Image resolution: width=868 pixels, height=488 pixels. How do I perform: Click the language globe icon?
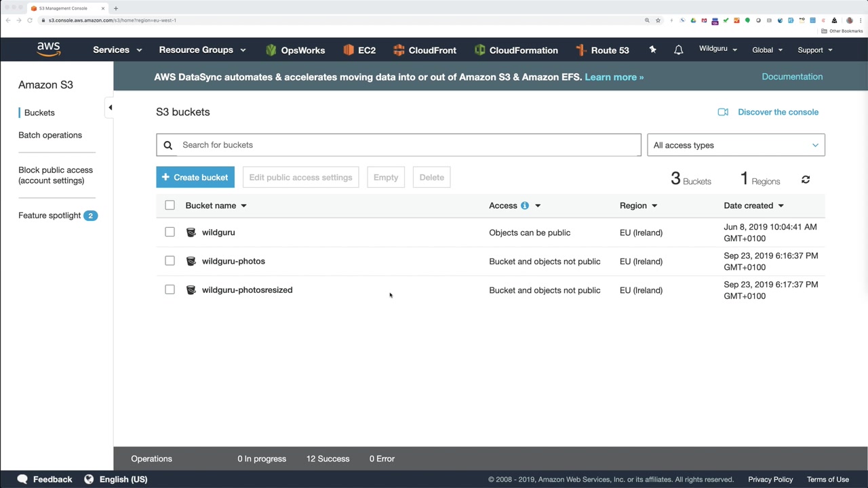pos(89,479)
